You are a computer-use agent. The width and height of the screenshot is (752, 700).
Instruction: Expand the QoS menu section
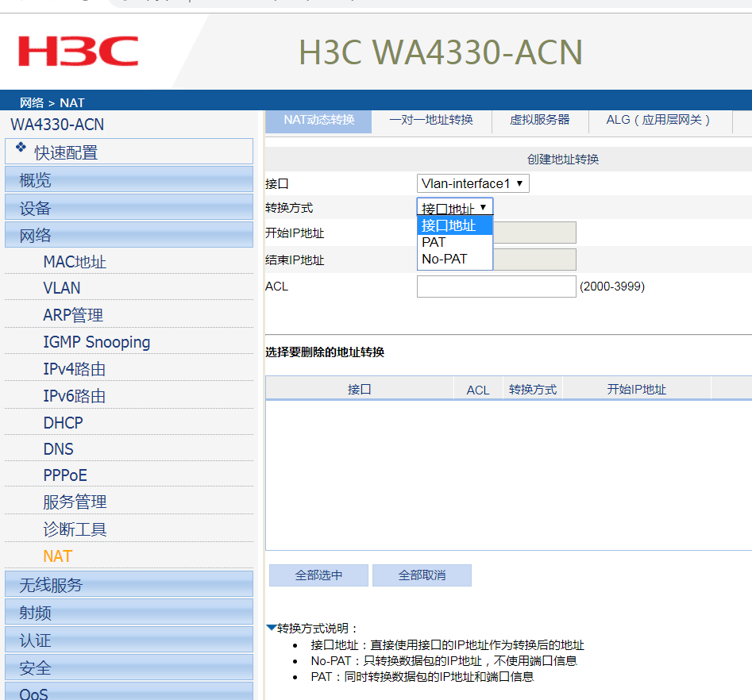coord(129,691)
